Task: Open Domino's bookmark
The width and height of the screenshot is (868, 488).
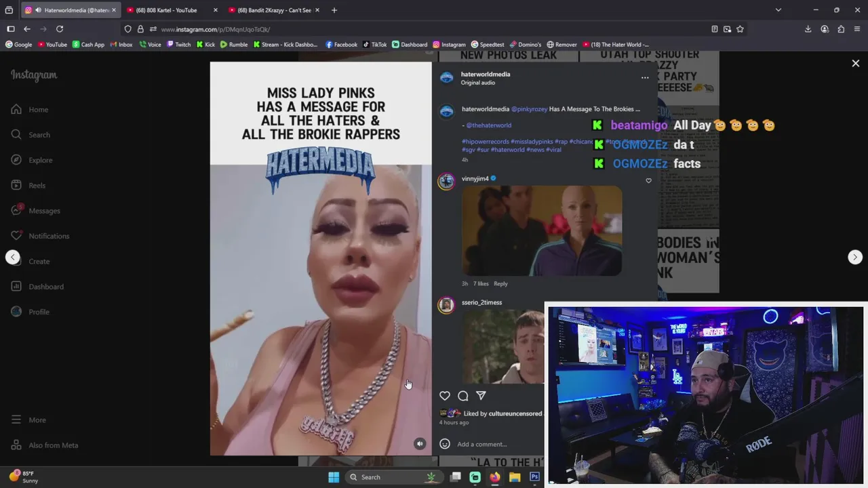Action: point(526,45)
